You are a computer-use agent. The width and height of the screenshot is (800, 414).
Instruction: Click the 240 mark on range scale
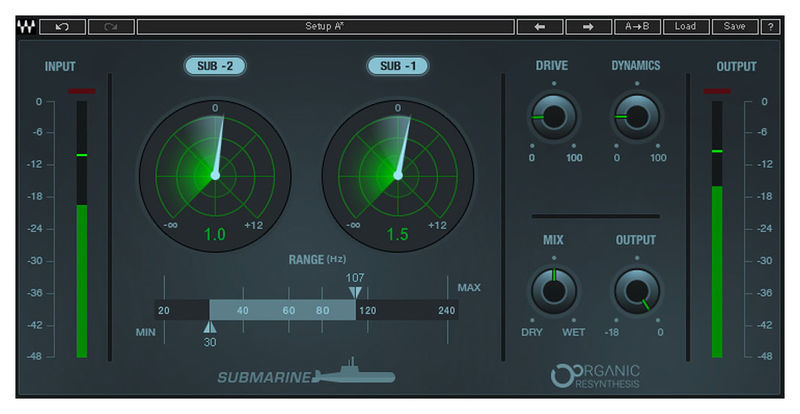click(446, 310)
